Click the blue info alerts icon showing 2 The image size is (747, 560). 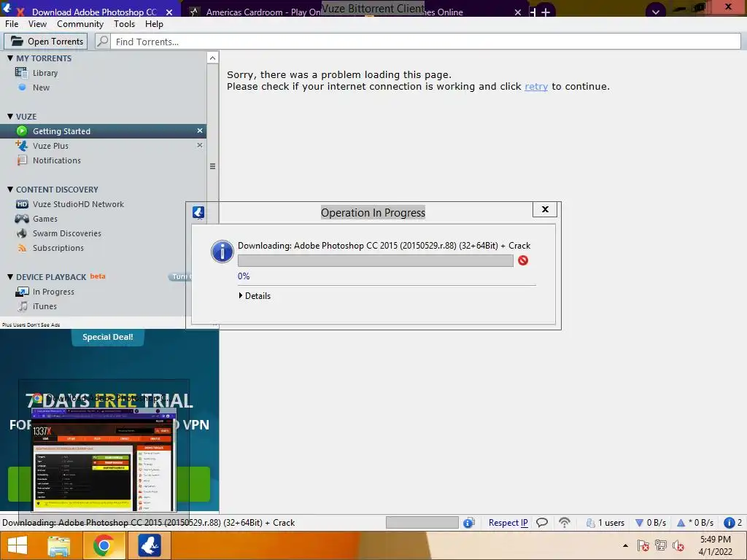(x=729, y=523)
